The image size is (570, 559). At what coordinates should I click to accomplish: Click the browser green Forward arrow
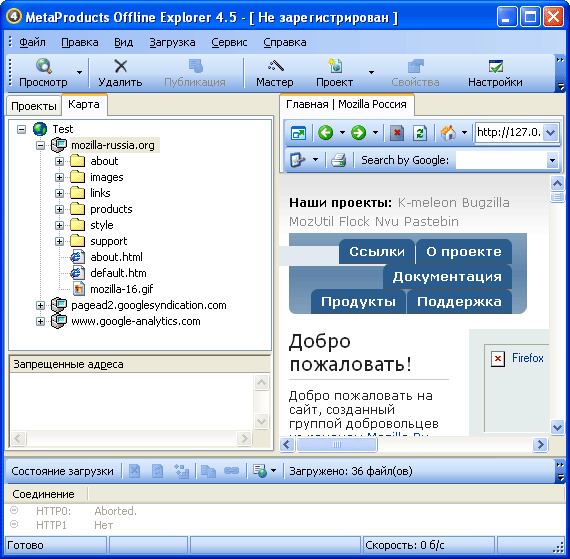click(x=358, y=132)
